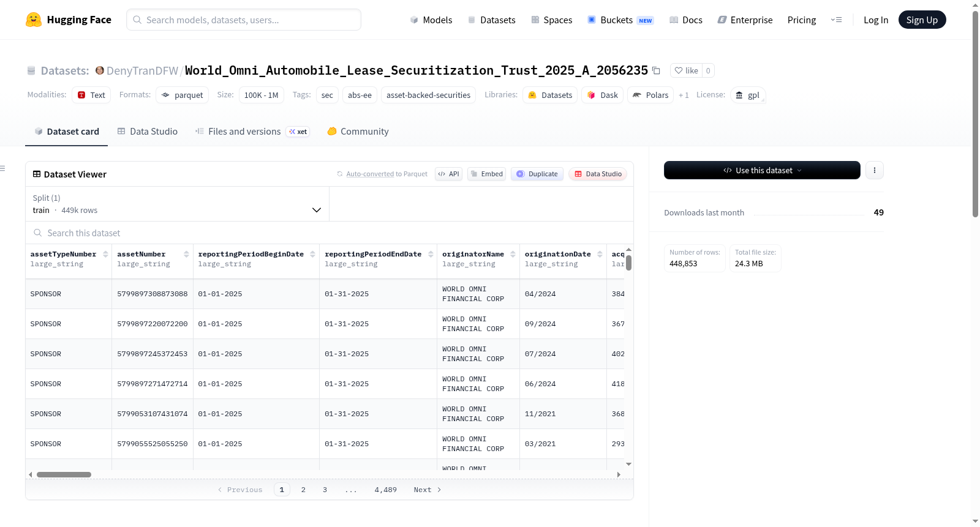
Task: Go to Datasets in top navigation
Action: 491,20
